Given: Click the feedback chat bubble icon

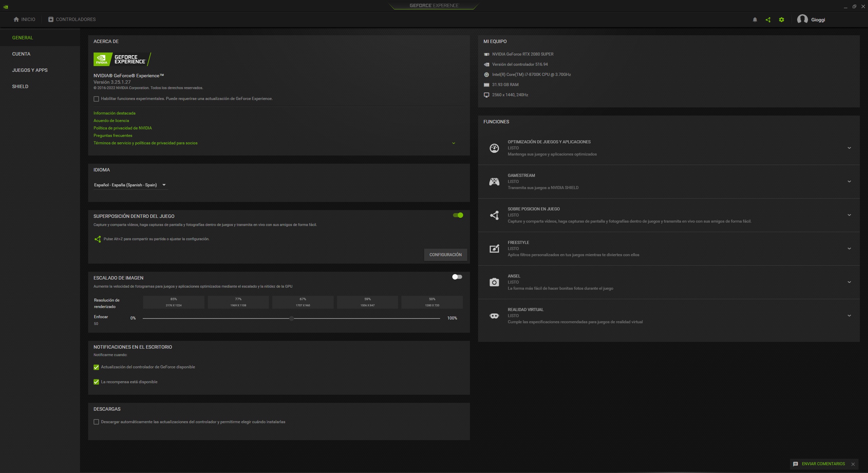Looking at the screenshot, I should tap(795, 464).
